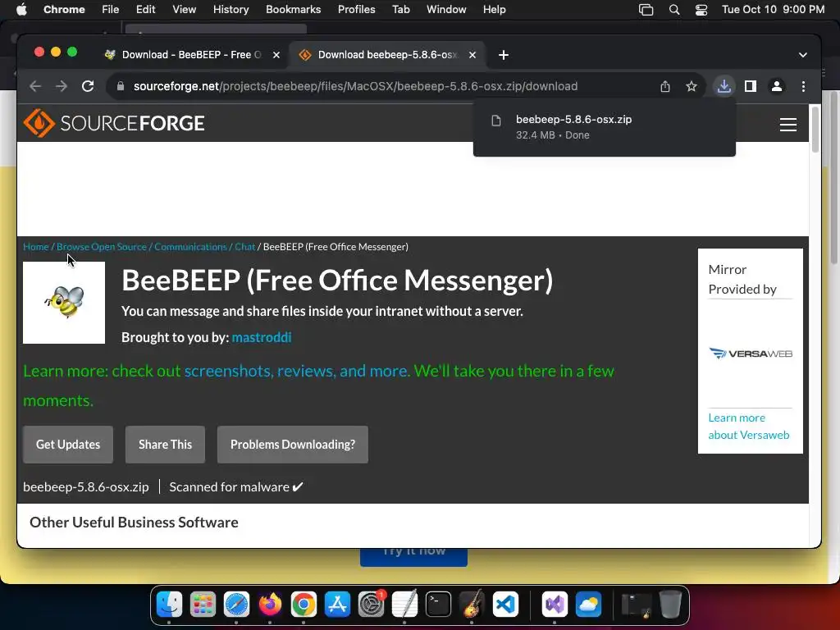840x630 pixels.
Task: Open downloaded beebeep-5.8.6-osx.zip in popup
Action: click(x=605, y=127)
